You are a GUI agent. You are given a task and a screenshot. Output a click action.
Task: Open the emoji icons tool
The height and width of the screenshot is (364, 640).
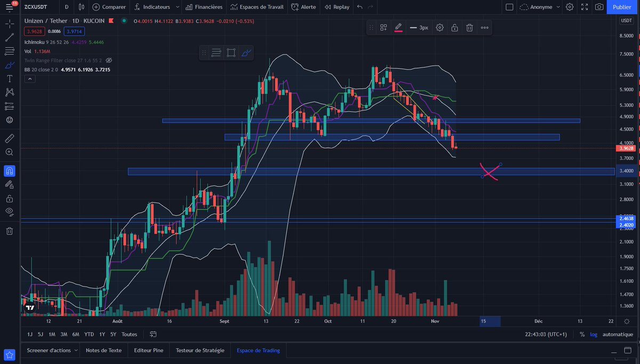pyautogui.click(x=10, y=120)
